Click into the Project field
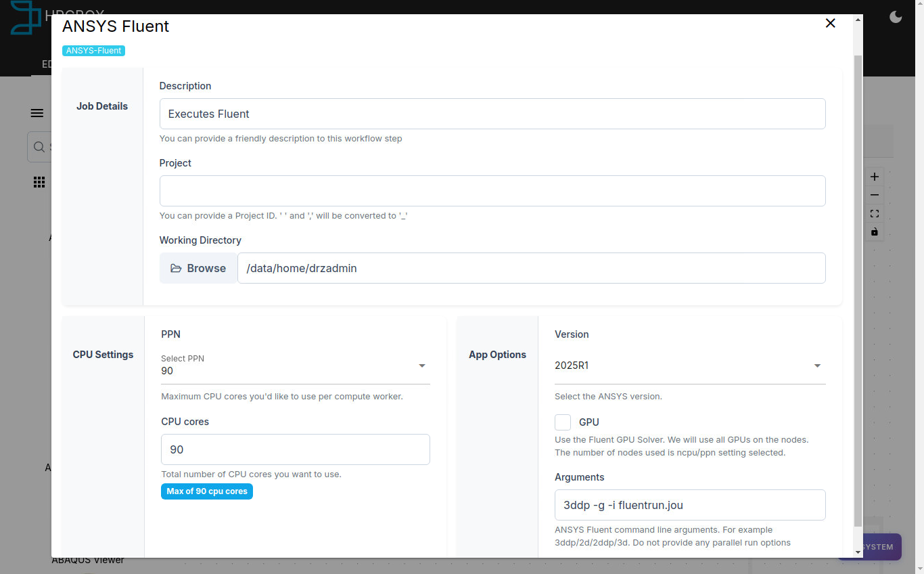 [492, 191]
